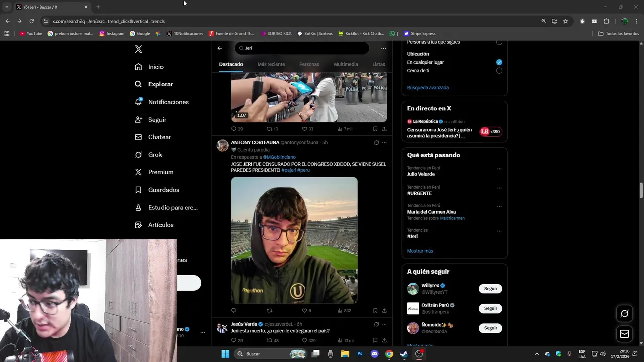Click the Guardados bookmark icon
The height and width of the screenshot is (362, 644).
[x=138, y=190]
